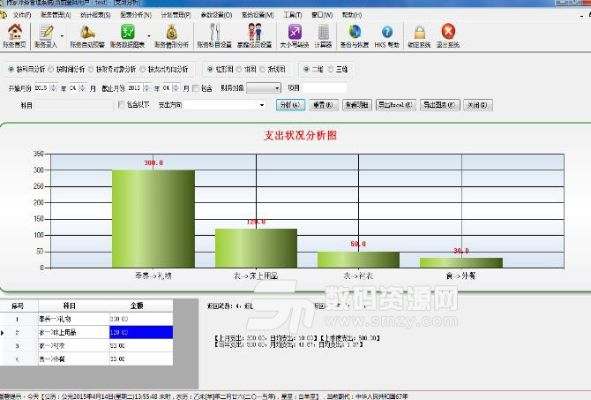This screenshot has height=400, width=591.
Task: Select the second analysis-type radio button
Action: 51,69
